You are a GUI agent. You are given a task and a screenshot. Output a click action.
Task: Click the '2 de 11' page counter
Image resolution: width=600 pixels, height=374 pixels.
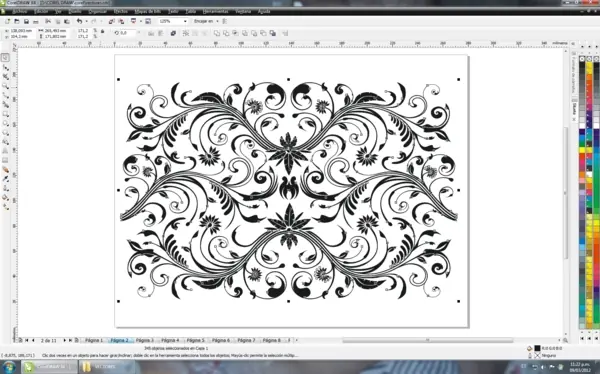(x=49, y=340)
